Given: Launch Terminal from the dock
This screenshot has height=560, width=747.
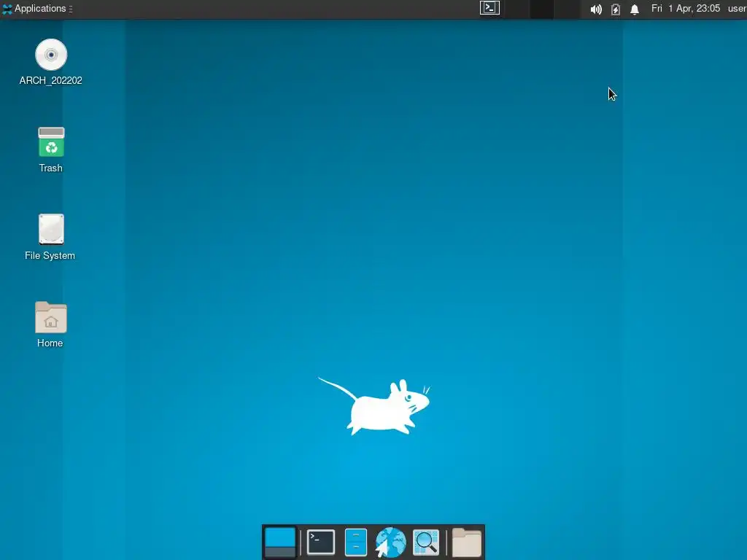Looking at the screenshot, I should pos(321,542).
